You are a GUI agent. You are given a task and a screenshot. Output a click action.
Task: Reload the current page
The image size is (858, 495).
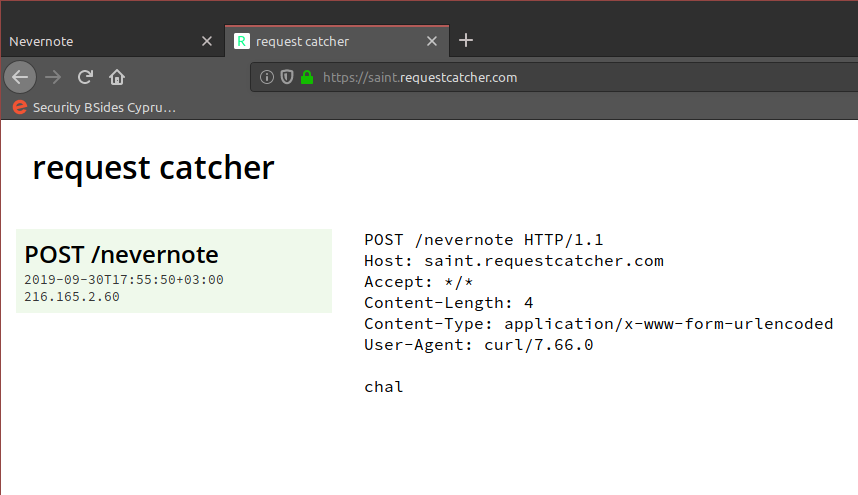(x=85, y=77)
